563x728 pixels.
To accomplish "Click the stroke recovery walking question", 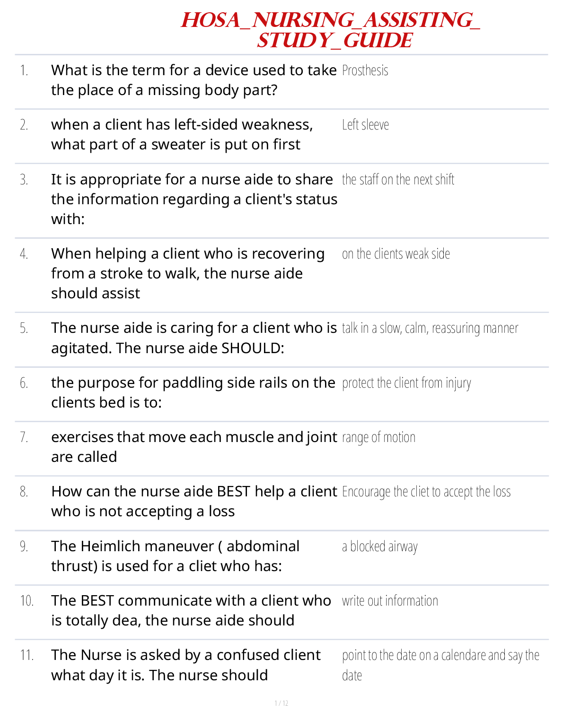I will click(187, 273).
